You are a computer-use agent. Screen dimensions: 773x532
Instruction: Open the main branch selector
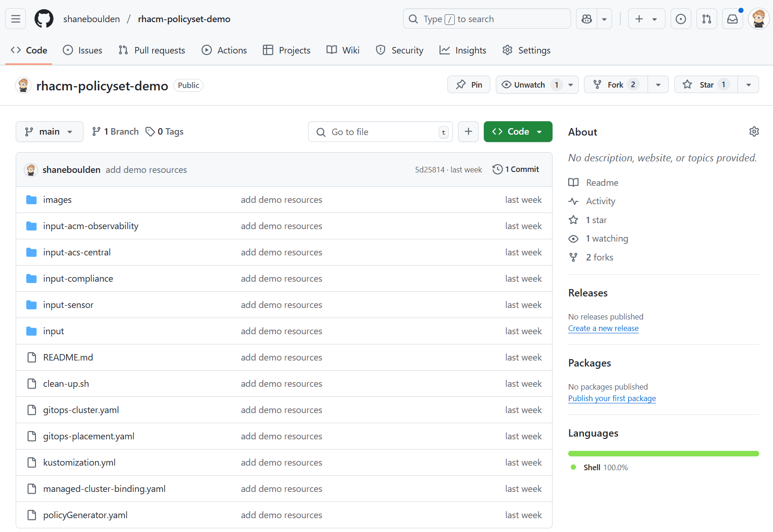pos(49,132)
